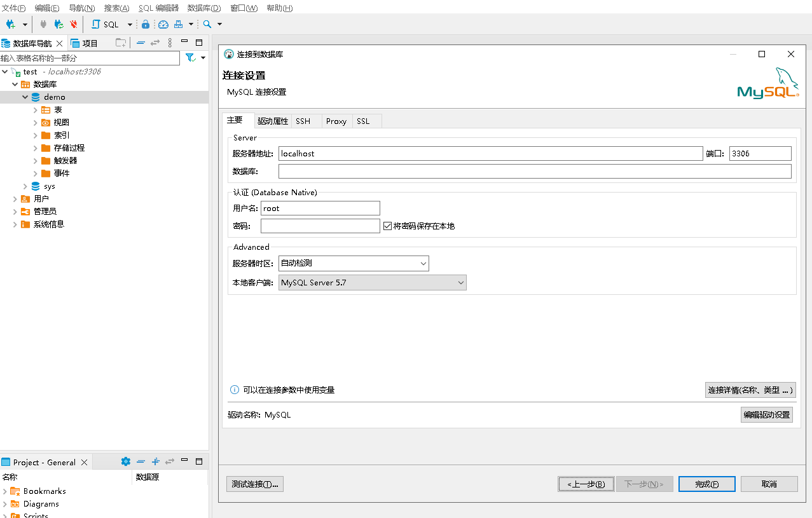812x518 pixels.
Task: Open the 数据库(D) menu
Action: [204, 8]
